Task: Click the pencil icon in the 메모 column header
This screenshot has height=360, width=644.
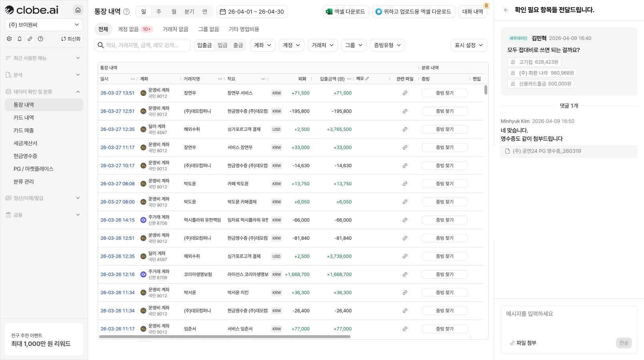Action: [367, 79]
